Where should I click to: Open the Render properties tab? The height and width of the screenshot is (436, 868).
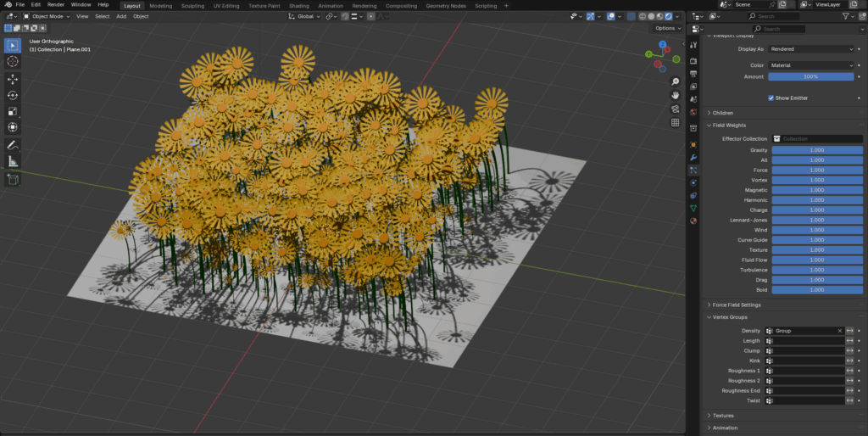pos(693,61)
